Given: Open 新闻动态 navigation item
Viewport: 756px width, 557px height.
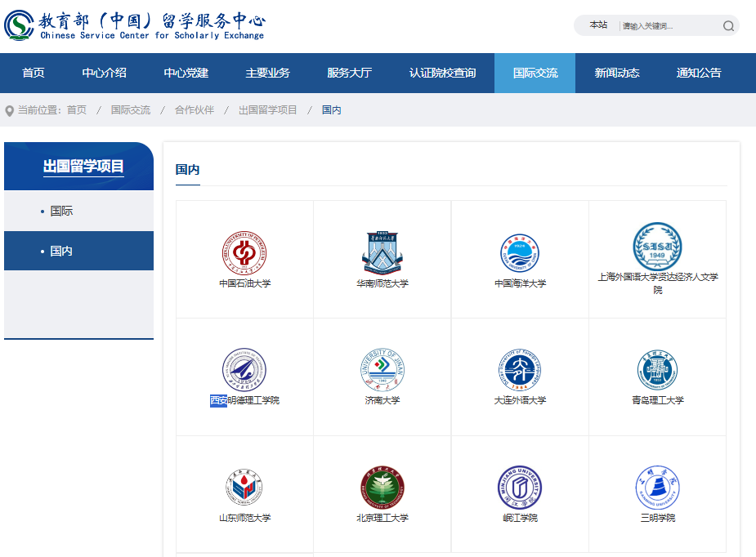Looking at the screenshot, I should coord(617,73).
